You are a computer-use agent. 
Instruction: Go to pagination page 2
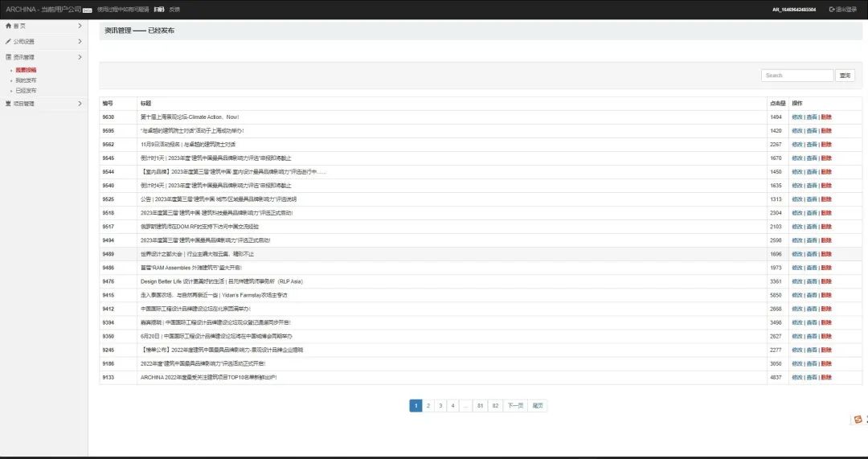(x=428, y=406)
